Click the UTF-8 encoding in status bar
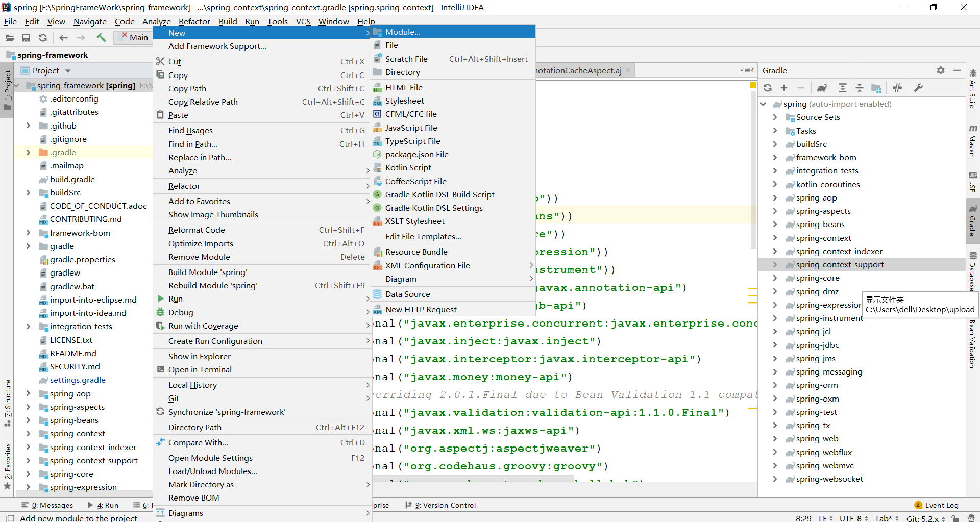980x522 pixels. click(x=854, y=518)
